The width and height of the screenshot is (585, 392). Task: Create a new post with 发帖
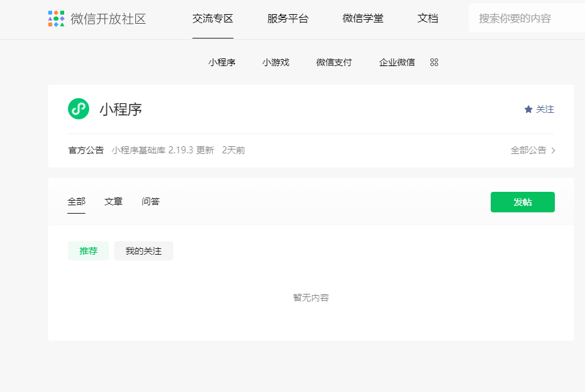pyautogui.click(x=522, y=202)
